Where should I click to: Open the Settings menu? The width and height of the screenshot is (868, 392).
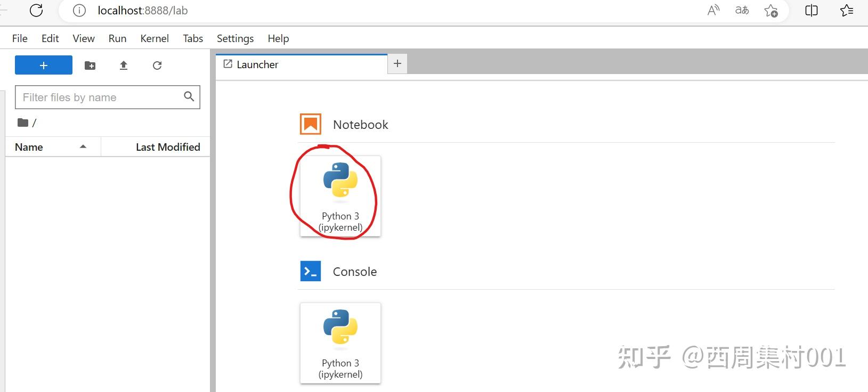coord(235,38)
